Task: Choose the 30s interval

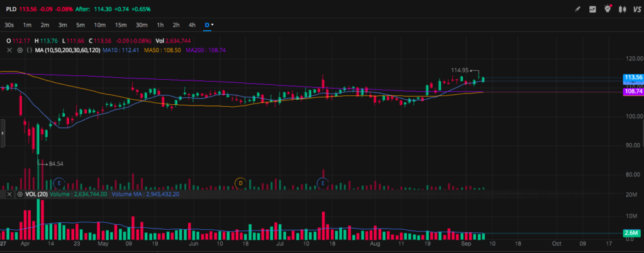Action: (9, 24)
